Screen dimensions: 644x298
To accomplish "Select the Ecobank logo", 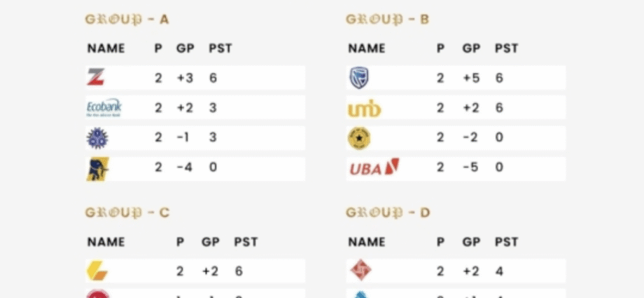I will click(x=104, y=108).
